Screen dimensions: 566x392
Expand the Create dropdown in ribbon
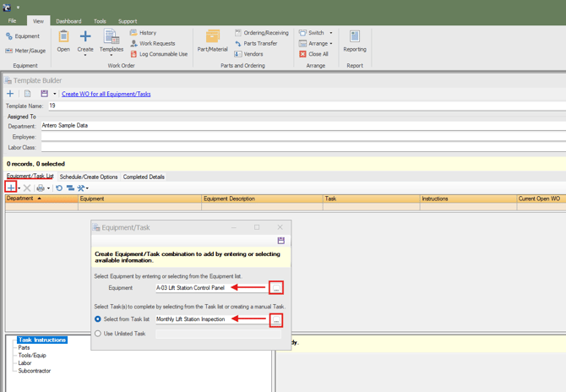pyautogui.click(x=85, y=54)
